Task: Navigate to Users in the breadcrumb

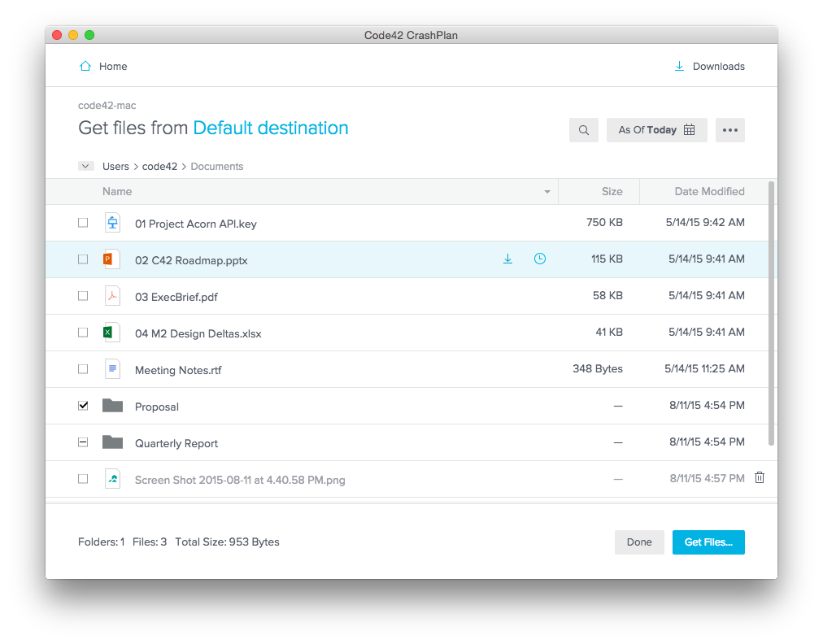Action: (115, 167)
